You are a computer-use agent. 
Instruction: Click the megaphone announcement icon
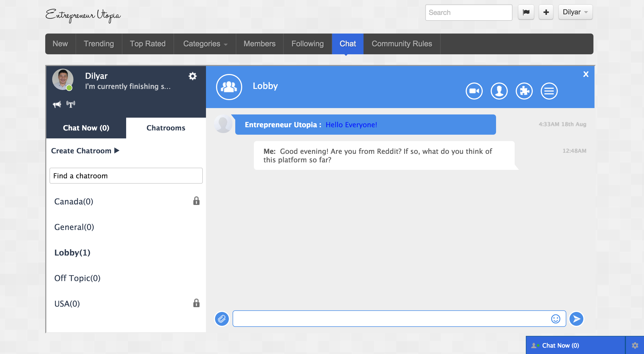57,104
